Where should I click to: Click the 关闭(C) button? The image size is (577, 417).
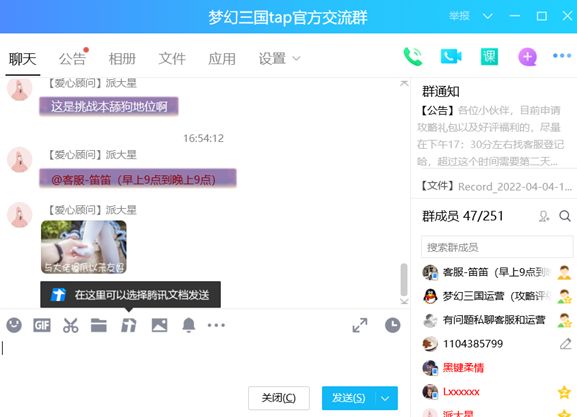point(279,398)
